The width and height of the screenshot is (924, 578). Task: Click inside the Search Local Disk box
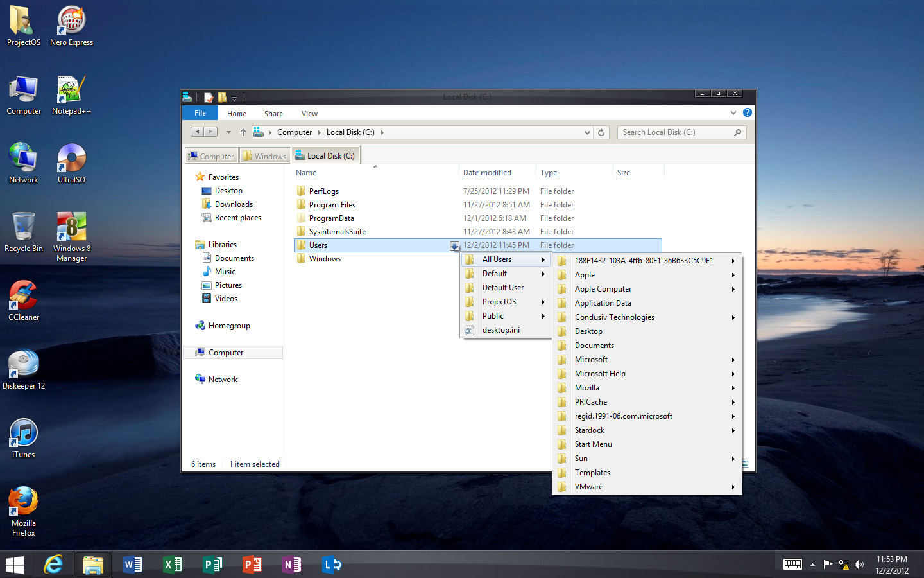[674, 132]
